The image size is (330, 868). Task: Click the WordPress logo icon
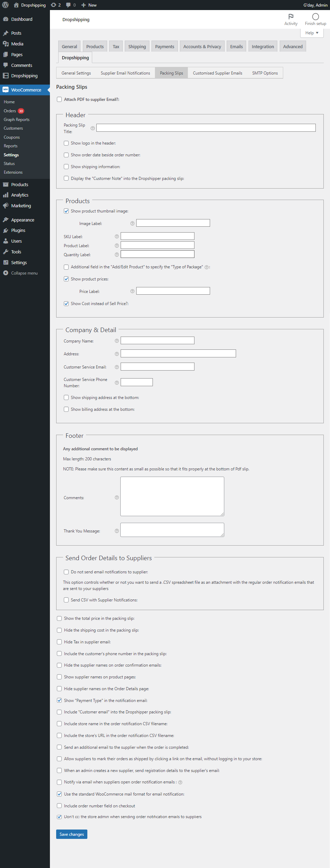tap(6, 5)
